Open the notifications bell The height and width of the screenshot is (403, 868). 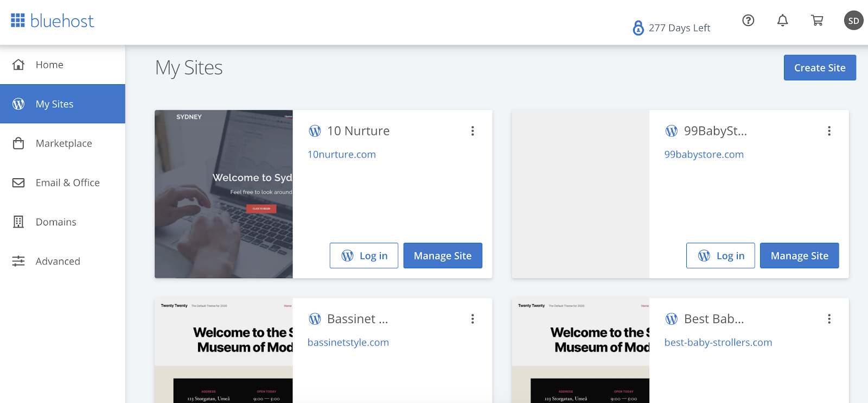(x=782, y=21)
